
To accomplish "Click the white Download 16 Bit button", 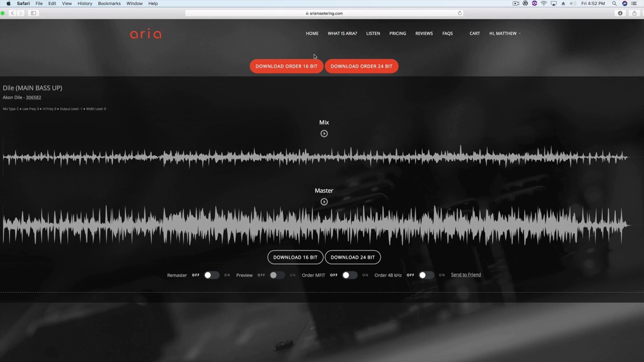I will click(295, 257).
